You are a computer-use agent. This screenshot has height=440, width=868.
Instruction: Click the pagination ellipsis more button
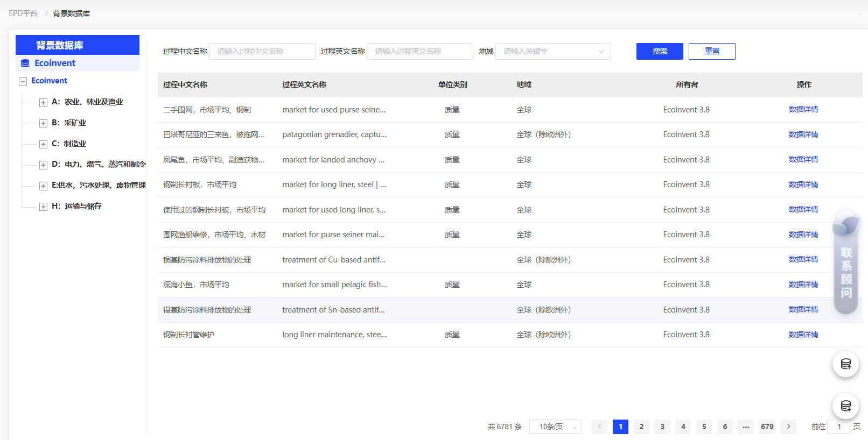[746, 427]
